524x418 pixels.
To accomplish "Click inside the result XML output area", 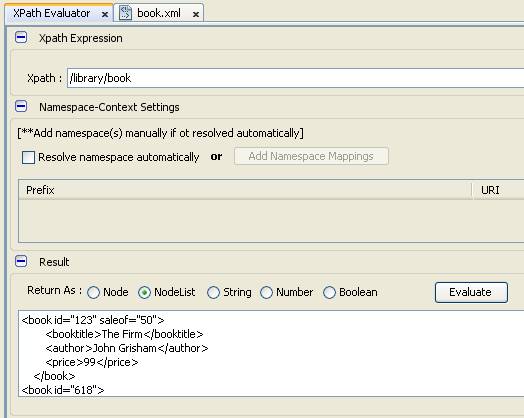I will click(x=271, y=354).
